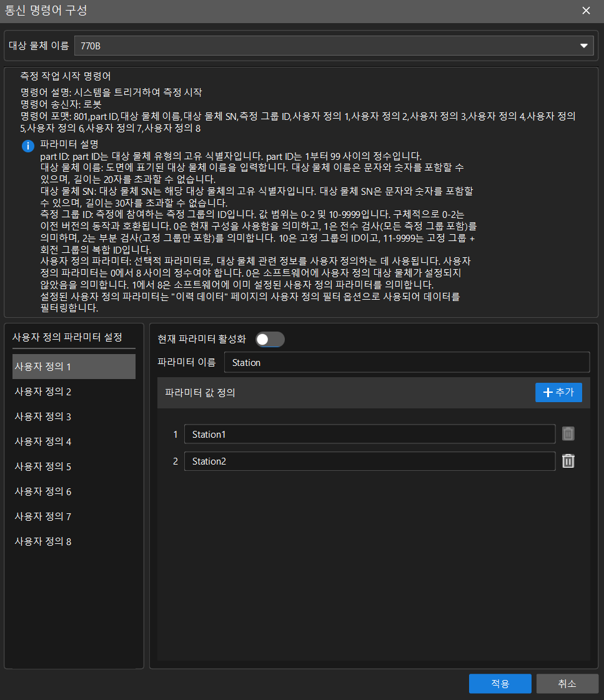
Task: Click the 파라미터 설명 heading text
Action: pos(69,144)
